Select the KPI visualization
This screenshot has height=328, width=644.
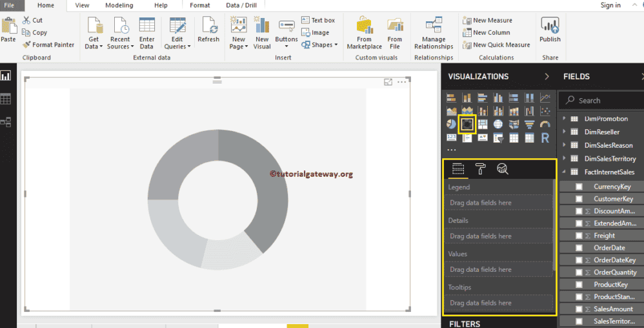tap(483, 138)
